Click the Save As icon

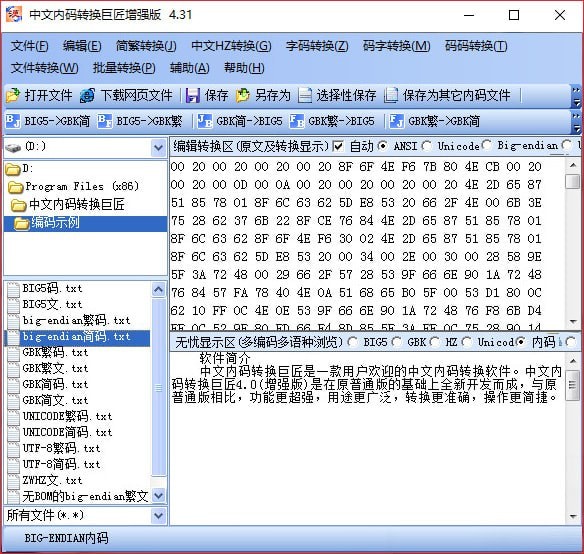click(243, 96)
